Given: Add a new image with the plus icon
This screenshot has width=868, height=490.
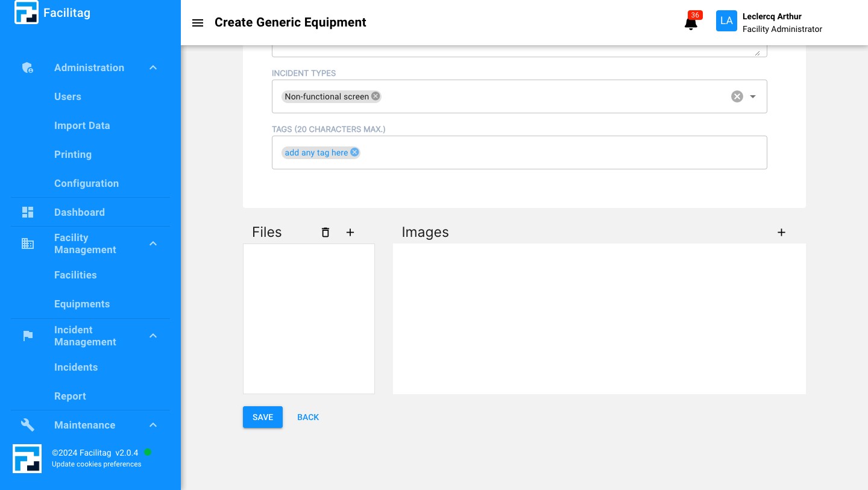Looking at the screenshot, I should [x=781, y=232].
